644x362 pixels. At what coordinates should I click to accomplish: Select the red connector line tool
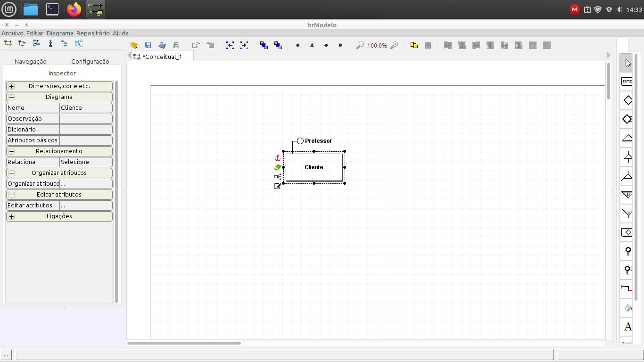pos(627,288)
